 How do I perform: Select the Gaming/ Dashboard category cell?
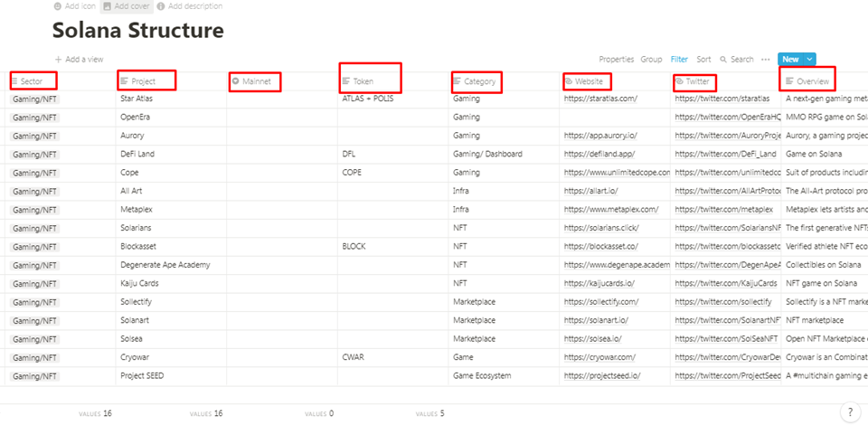tap(504, 155)
